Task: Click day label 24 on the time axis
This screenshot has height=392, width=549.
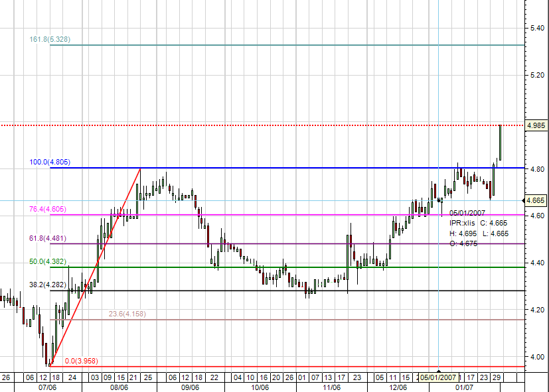Action: click(x=72, y=377)
